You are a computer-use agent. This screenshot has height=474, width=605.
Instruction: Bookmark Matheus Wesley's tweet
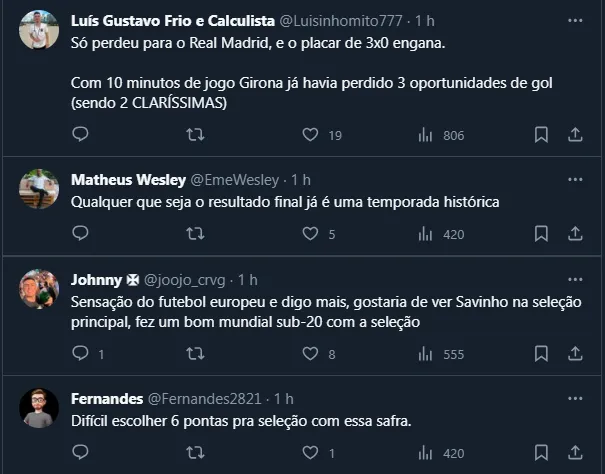point(541,234)
